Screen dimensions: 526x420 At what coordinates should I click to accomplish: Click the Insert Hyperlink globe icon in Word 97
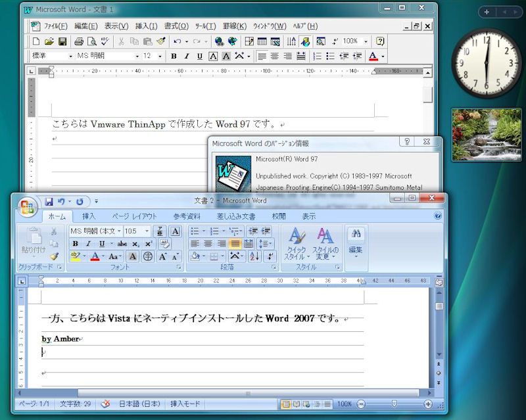click(219, 41)
